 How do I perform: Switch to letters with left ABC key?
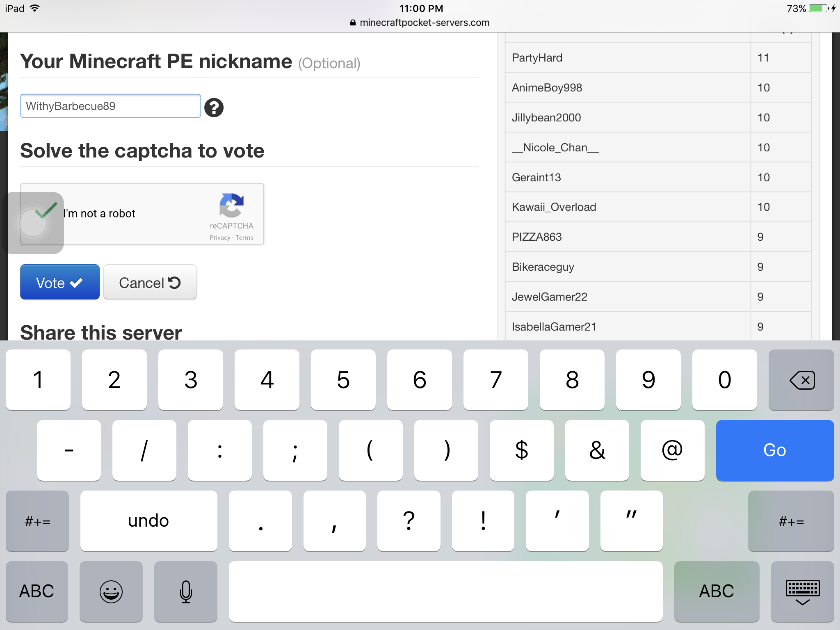pyautogui.click(x=37, y=591)
